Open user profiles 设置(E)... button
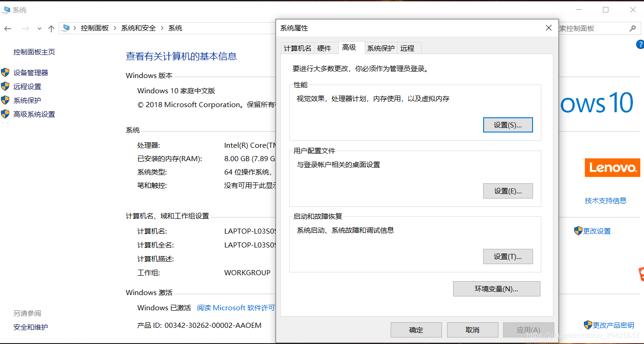Viewport: 644px width, 344px height. coord(508,191)
